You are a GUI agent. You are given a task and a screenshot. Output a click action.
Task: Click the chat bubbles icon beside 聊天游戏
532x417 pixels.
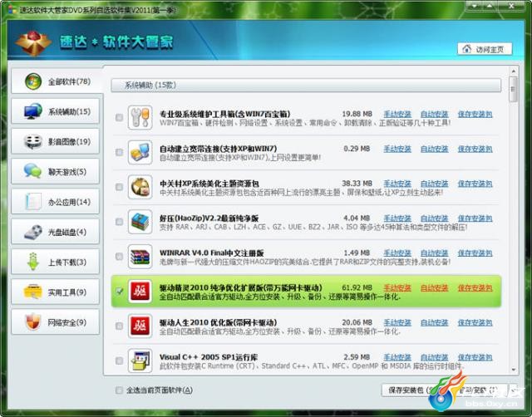[x=33, y=171]
